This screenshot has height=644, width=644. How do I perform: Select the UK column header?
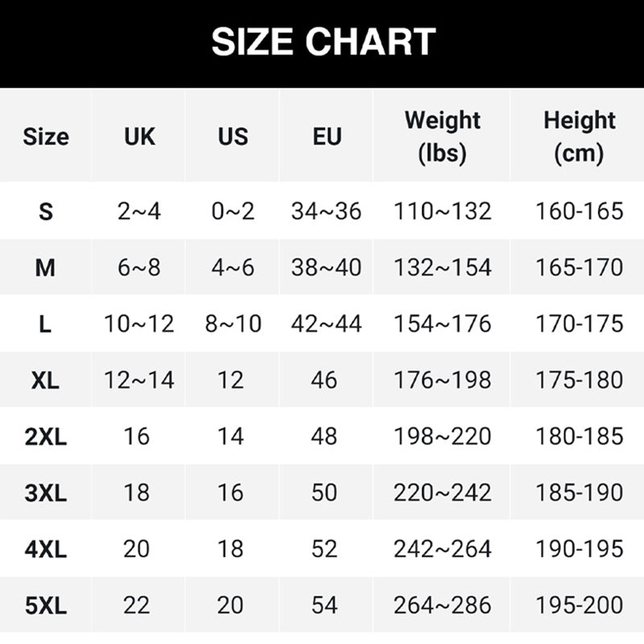coord(139,136)
